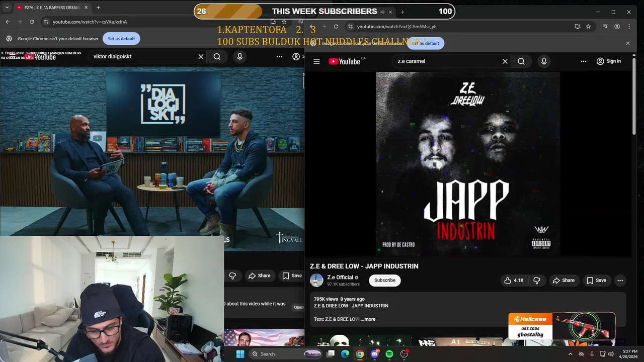
Task: Close the current tab in right Chrome window
Action: pos(390,12)
